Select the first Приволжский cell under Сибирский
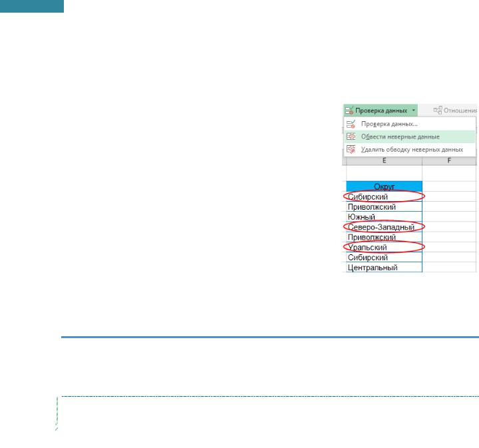The width and height of the screenshot is (479, 448). pos(384,206)
